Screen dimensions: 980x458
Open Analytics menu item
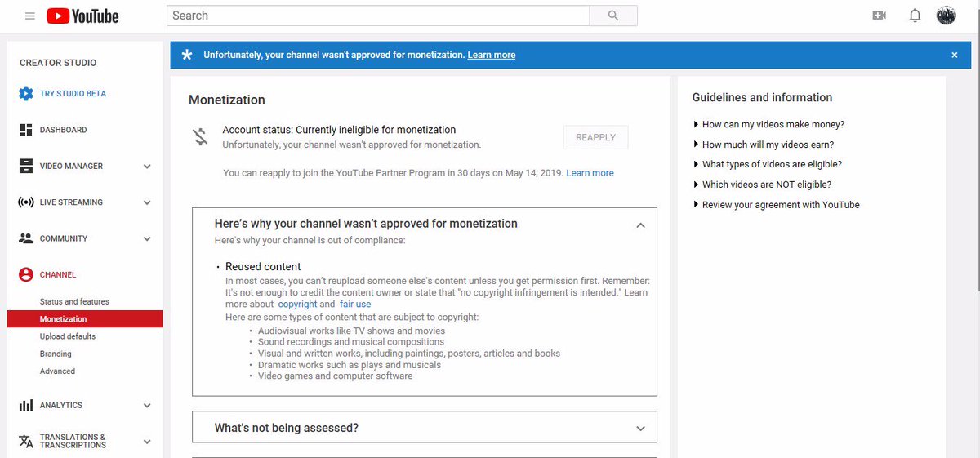point(61,405)
